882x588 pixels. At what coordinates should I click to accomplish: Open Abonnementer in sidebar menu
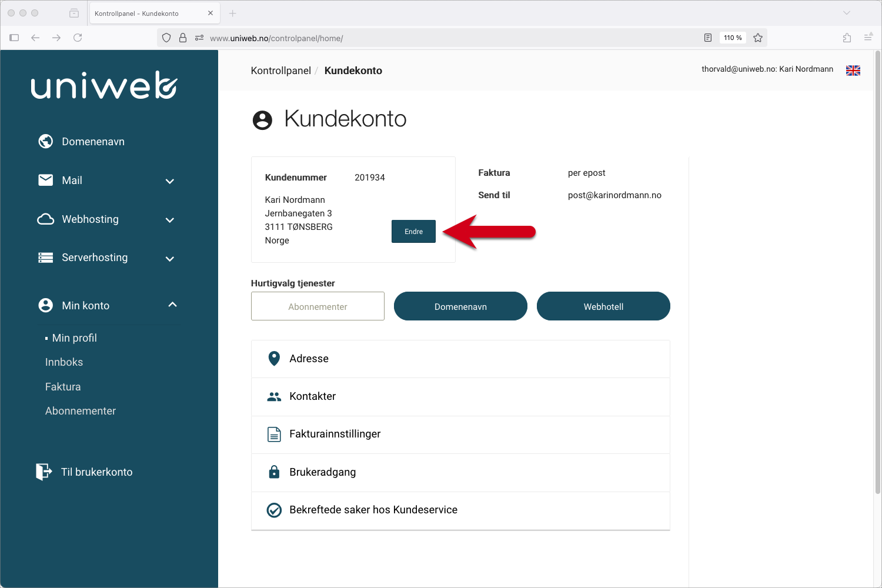(81, 411)
